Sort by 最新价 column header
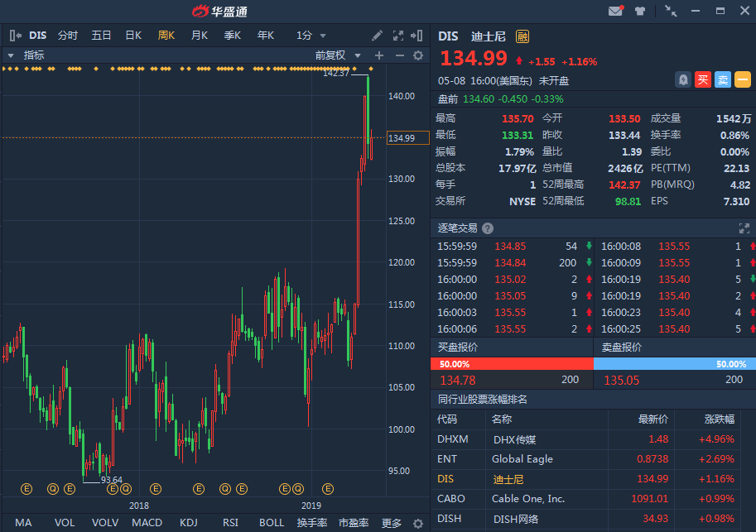Image resolution: width=756 pixels, height=532 pixels. point(652,419)
